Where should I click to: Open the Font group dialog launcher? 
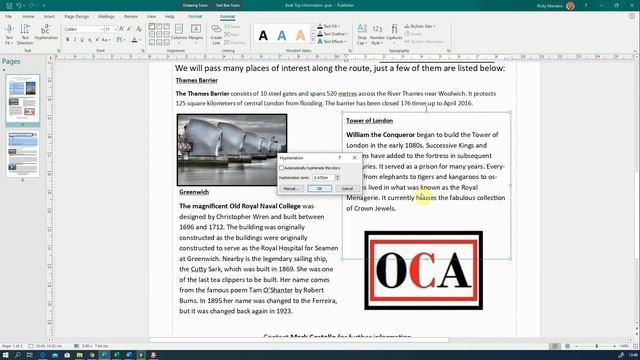point(143,51)
